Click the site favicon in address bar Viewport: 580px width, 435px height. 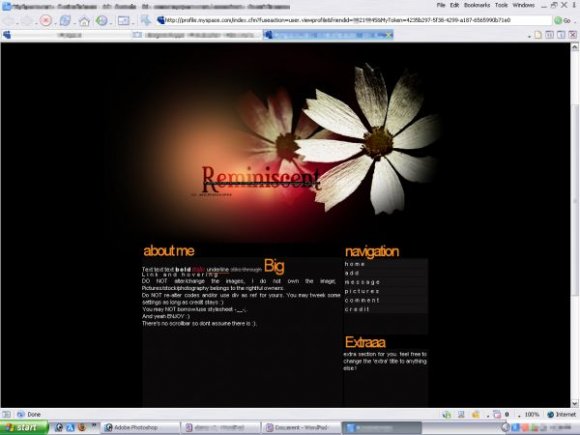[161, 20]
